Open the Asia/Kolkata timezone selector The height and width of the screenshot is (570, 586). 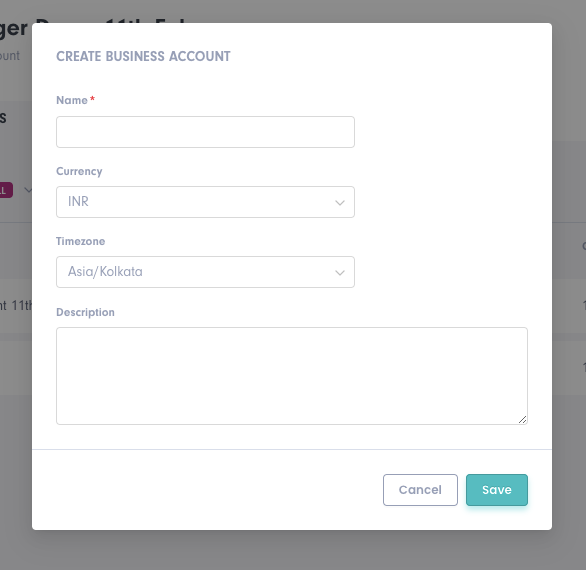coord(205,272)
